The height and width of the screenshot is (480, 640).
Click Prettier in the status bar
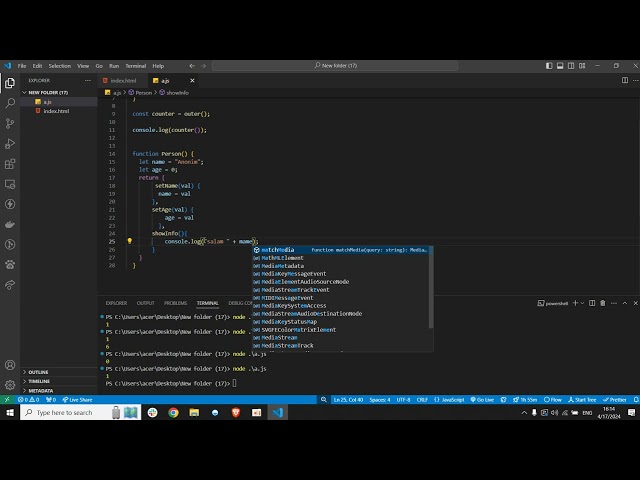(x=615, y=400)
